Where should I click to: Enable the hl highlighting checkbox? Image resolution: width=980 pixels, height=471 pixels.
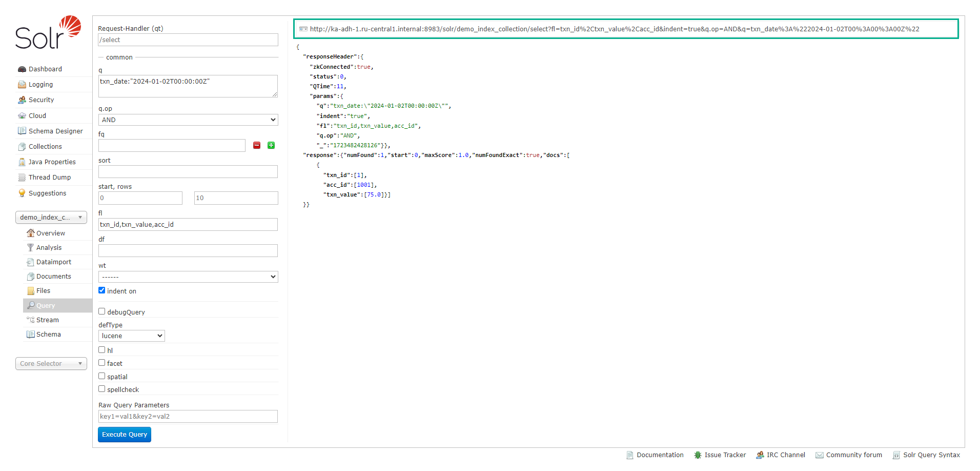102,350
